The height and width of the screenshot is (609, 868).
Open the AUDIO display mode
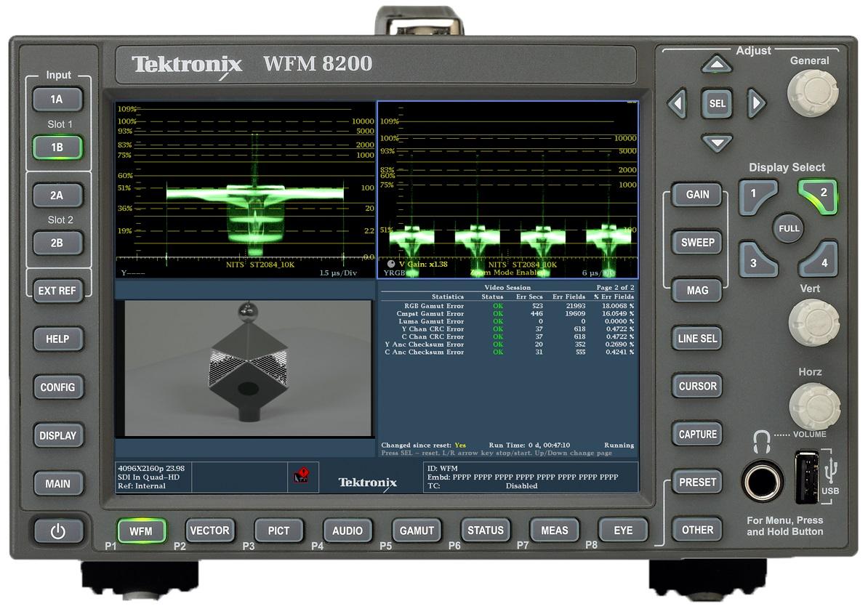[347, 531]
